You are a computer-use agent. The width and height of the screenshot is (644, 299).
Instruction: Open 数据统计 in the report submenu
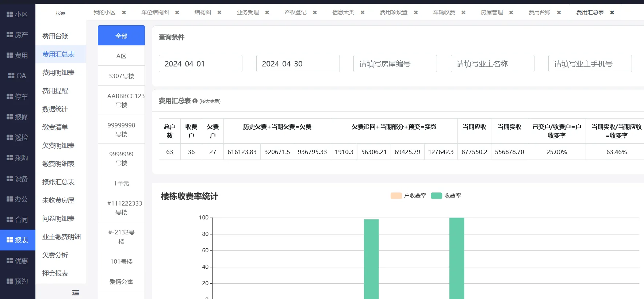pos(61,109)
